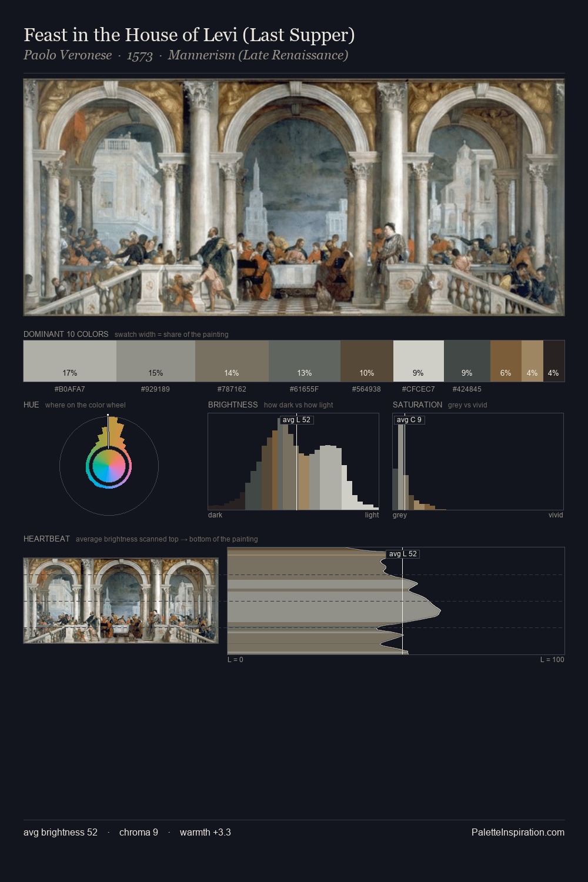Click the hex code '#B0AFA7'
Viewport: 588px width, 882px height.
[x=70, y=389]
